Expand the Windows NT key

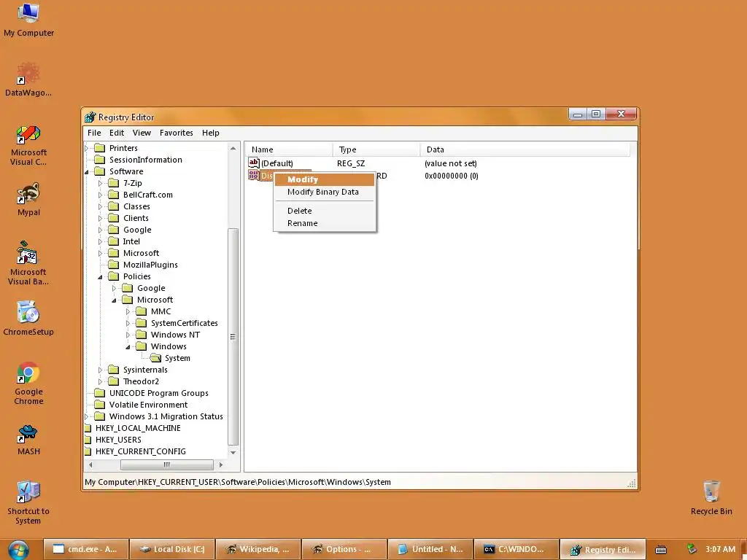[128, 335]
